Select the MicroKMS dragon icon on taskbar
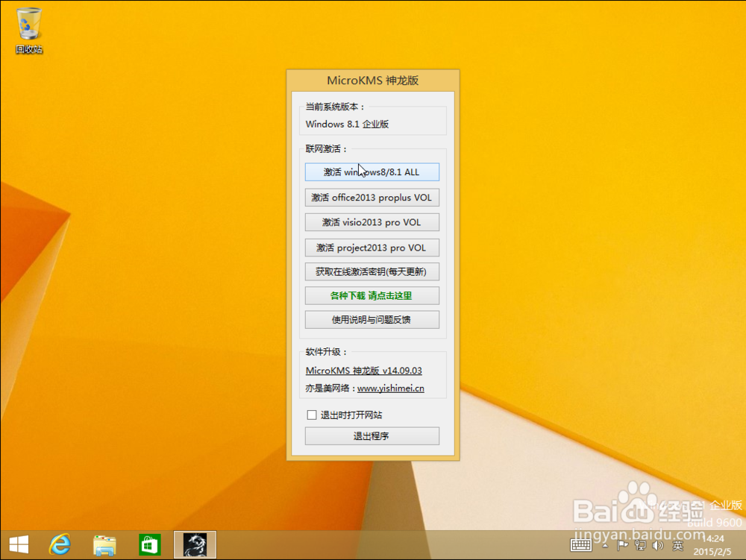746x560 pixels. 194,545
